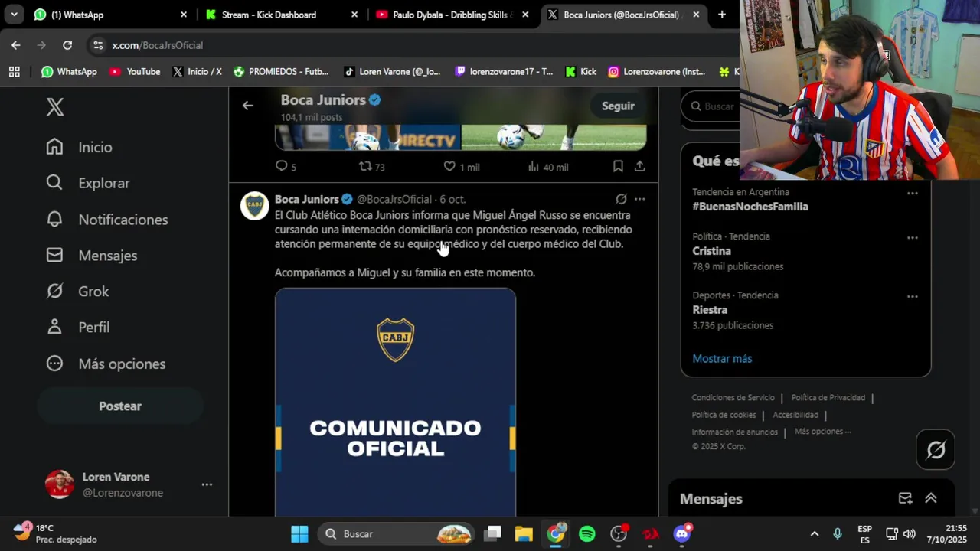Open Mensajes in the sidebar
980x551 pixels.
[x=91, y=256]
